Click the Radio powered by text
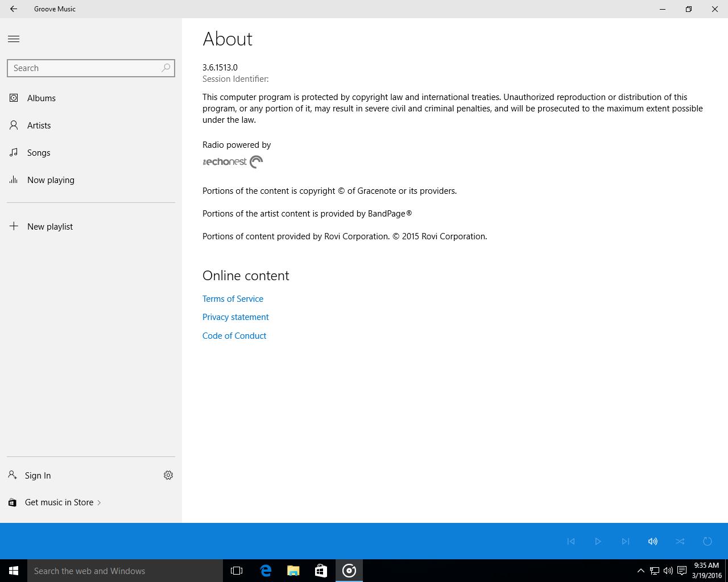 (x=237, y=145)
